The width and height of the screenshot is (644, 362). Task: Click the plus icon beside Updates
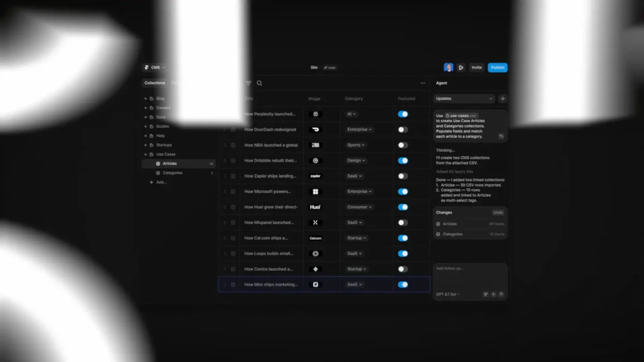(503, 99)
